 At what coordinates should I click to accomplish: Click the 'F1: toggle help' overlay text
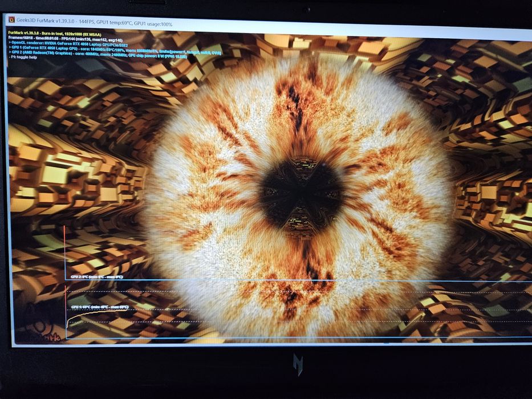[23, 58]
